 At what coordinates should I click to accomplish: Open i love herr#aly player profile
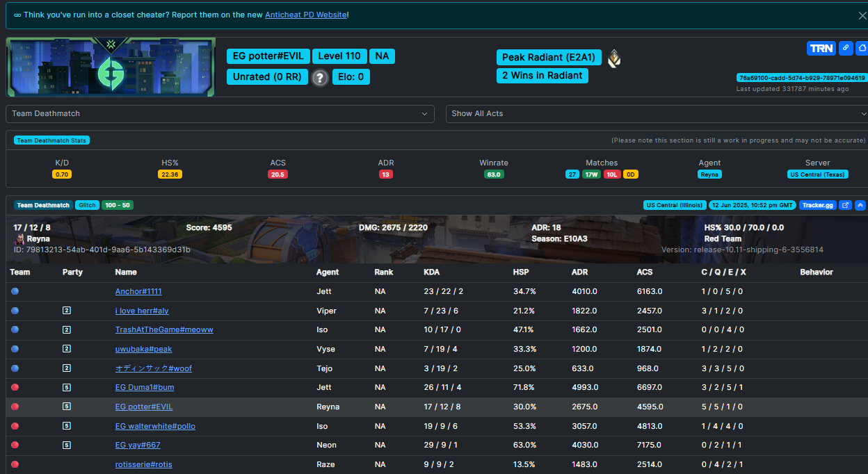tap(142, 311)
